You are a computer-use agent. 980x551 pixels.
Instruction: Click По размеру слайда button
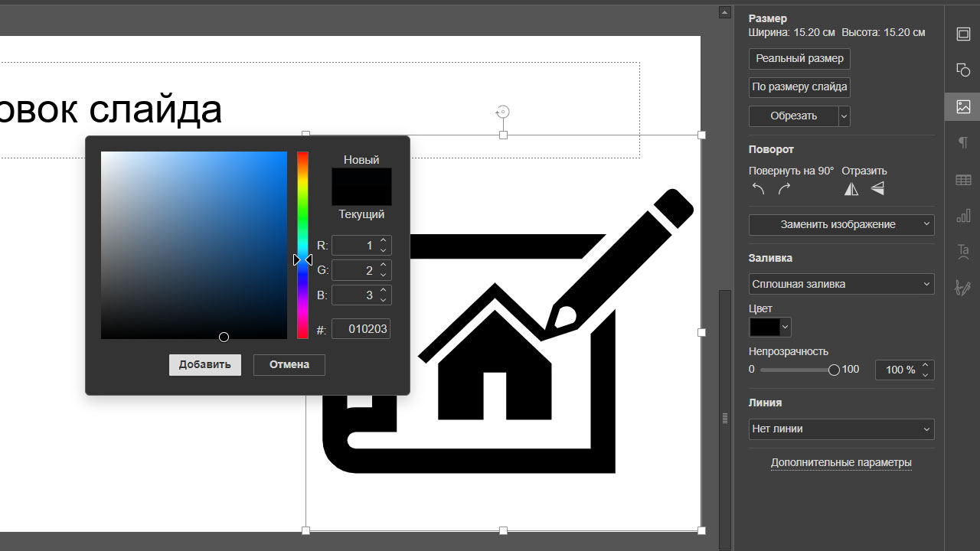pyautogui.click(x=799, y=87)
